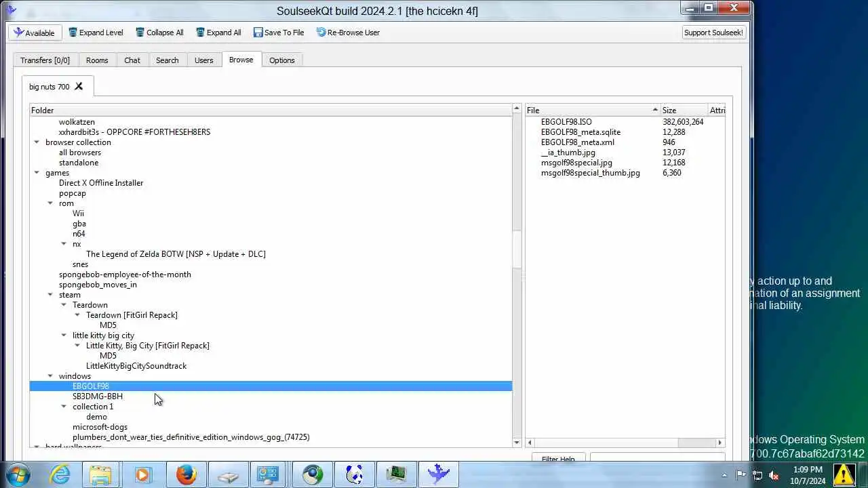The width and height of the screenshot is (868, 488).
Task: Select the SB3DMG-BBH folder
Action: (x=98, y=396)
